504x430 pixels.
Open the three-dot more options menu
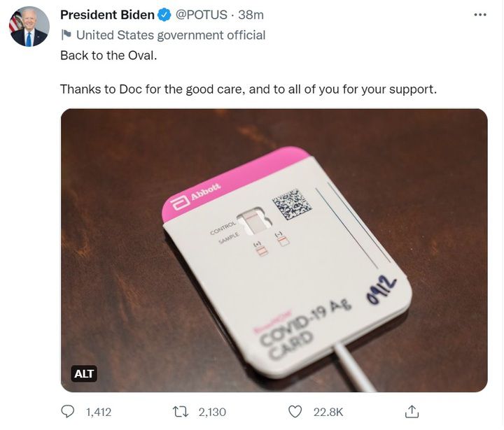pos(479,15)
